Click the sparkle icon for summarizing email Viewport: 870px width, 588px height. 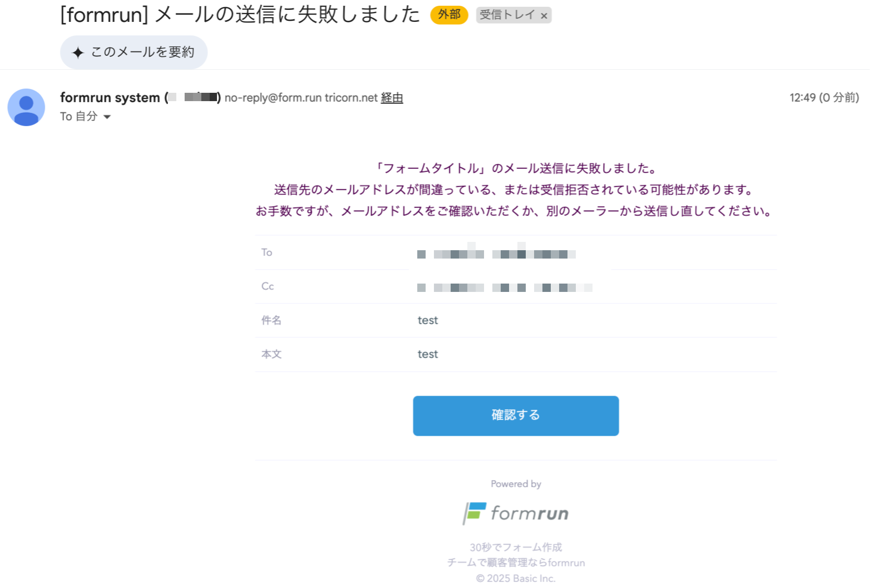[x=78, y=53]
